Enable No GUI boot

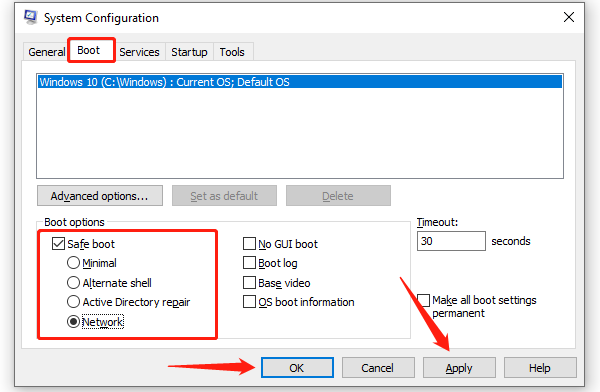pyautogui.click(x=249, y=244)
